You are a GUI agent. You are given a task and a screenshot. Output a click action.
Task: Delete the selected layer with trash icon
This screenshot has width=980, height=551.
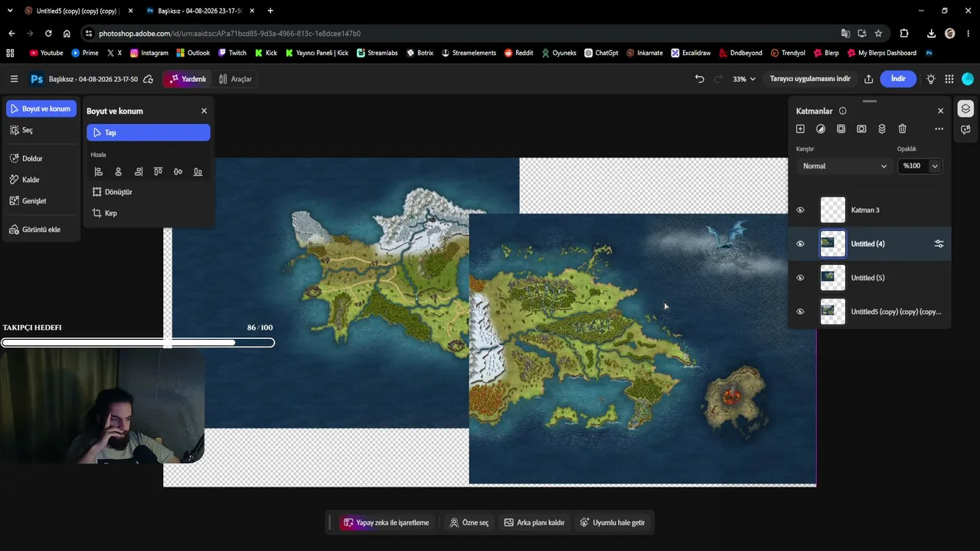coord(902,129)
